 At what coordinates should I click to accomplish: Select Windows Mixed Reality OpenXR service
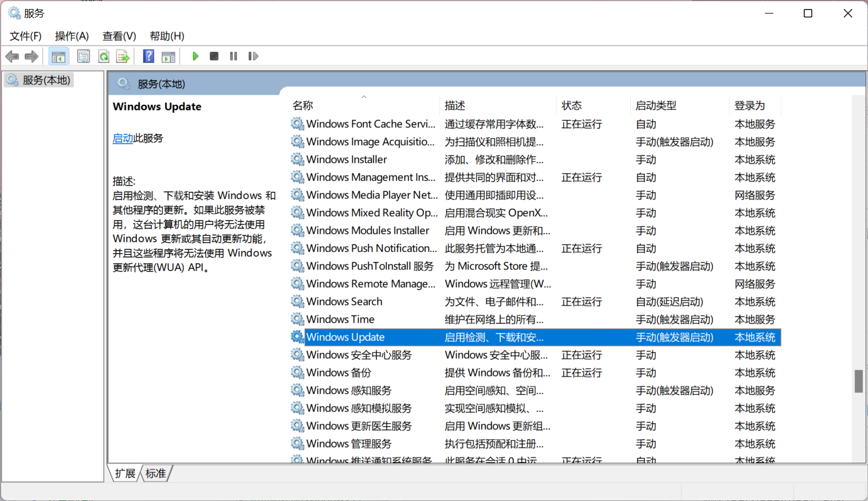pos(536,212)
